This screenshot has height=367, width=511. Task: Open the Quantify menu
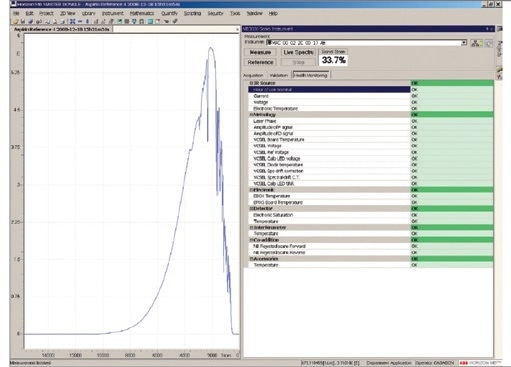point(169,13)
